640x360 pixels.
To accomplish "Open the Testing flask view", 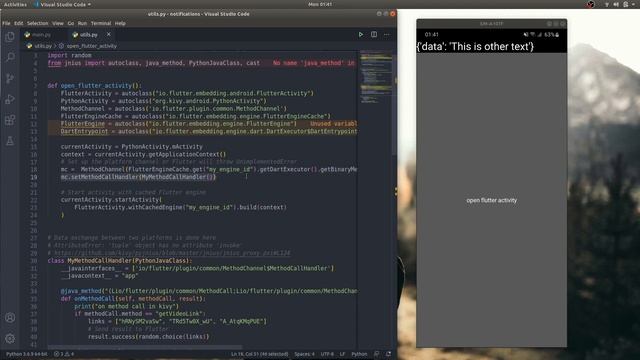I will [x=10, y=141].
